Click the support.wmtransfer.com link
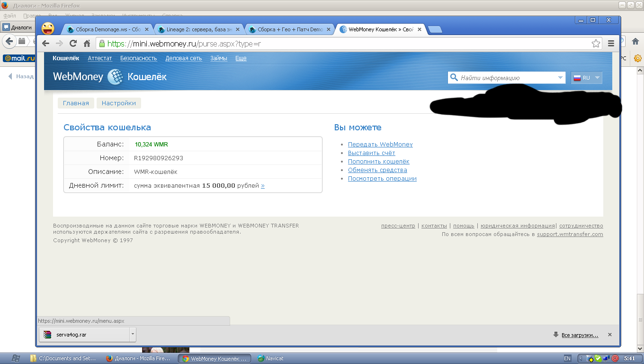Image resolution: width=644 pixels, height=364 pixels. [570, 235]
